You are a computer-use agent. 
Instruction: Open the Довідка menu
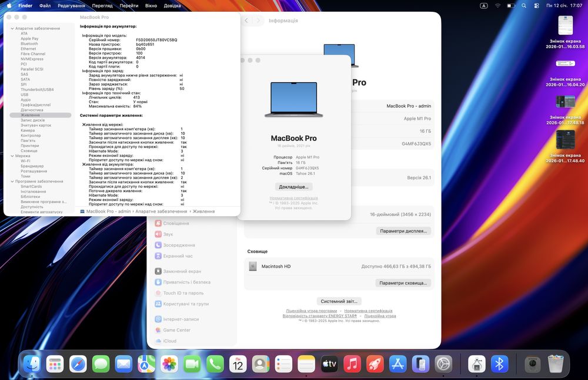172,6
